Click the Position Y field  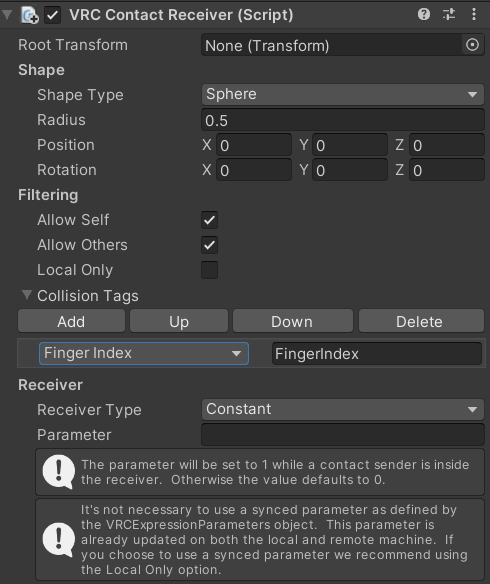(350, 145)
